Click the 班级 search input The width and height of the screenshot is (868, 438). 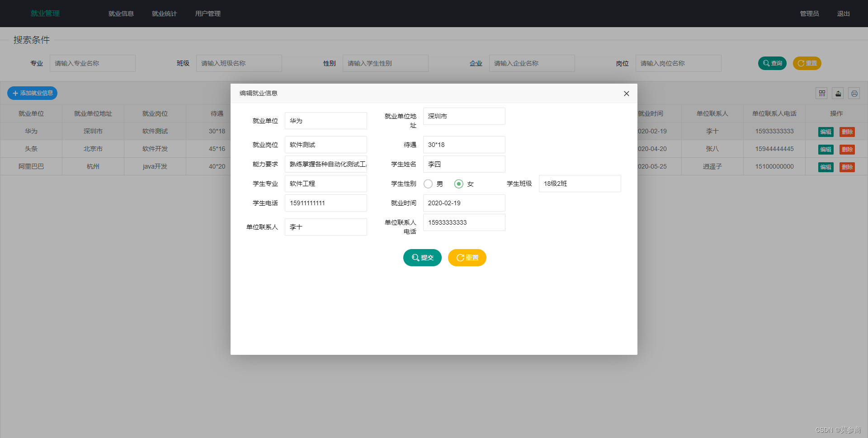click(239, 63)
